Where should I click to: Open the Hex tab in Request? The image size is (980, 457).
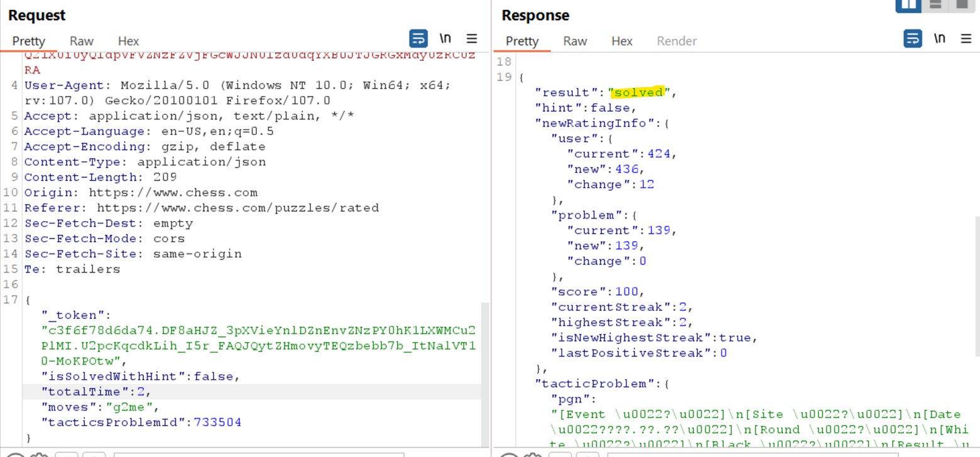point(128,41)
